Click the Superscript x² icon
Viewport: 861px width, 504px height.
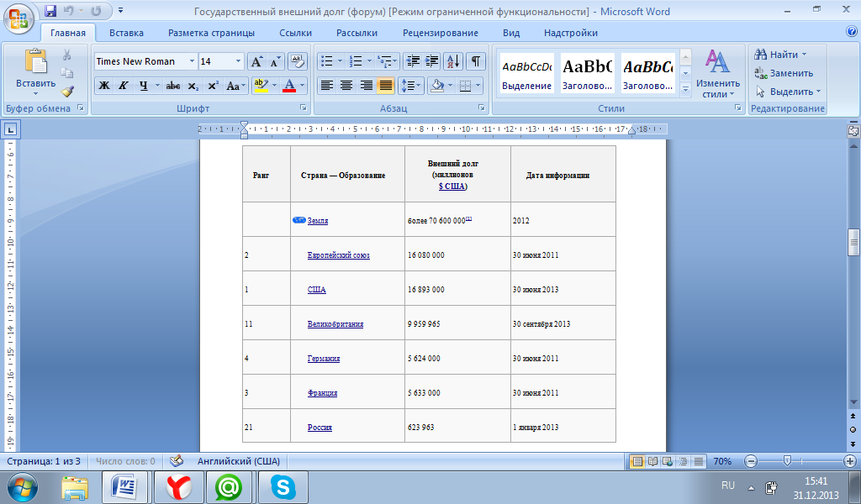point(213,86)
